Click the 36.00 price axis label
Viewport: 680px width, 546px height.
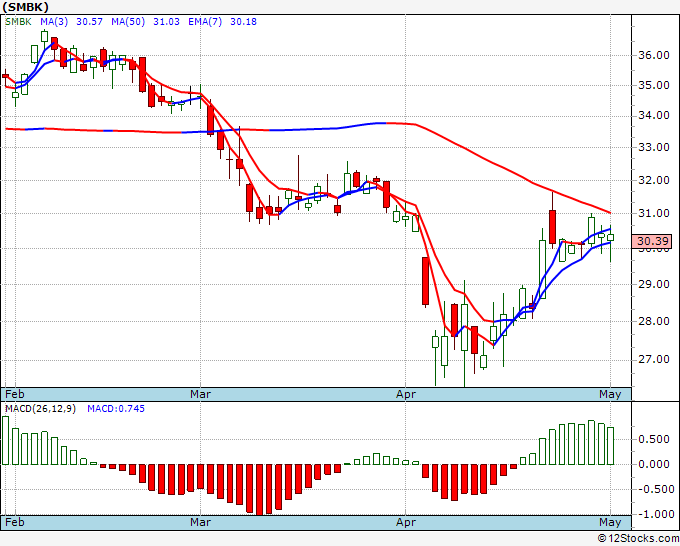pyautogui.click(x=654, y=55)
